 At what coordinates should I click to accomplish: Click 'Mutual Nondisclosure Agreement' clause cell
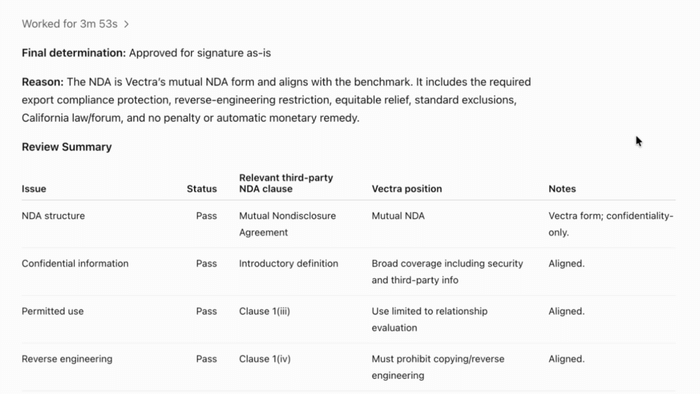click(x=288, y=224)
